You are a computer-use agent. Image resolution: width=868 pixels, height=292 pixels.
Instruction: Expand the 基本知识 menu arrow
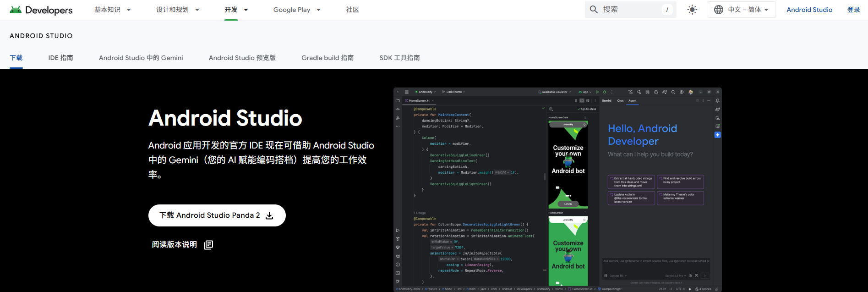point(129,10)
